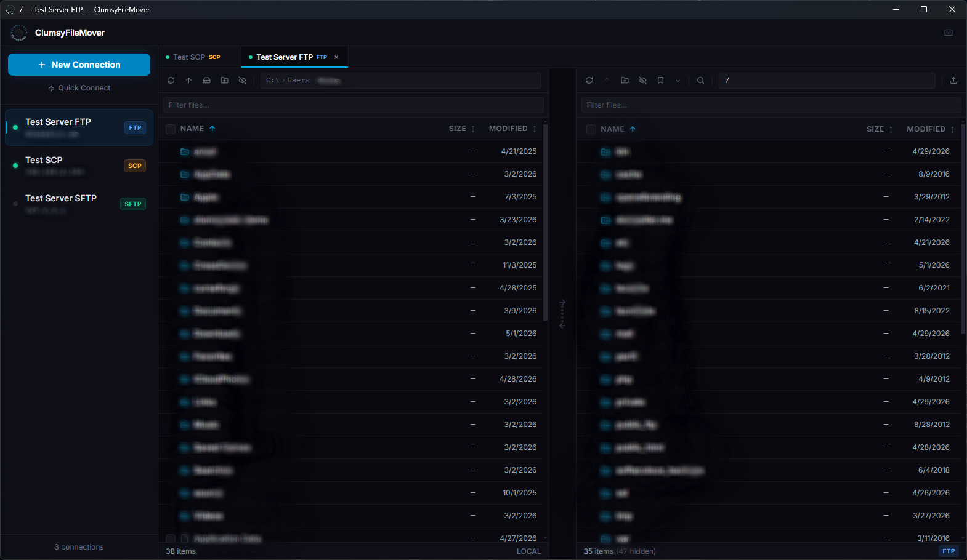
Task: Select remote row modified 8/9/2016
Action: [x=769, y=174]
